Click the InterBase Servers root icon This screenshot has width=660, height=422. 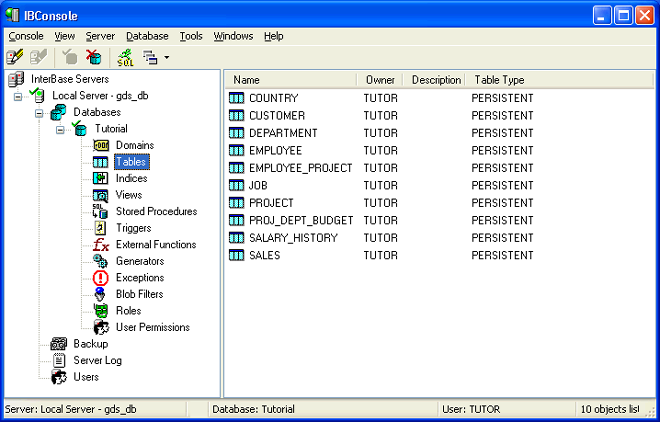tap(16, 79)
